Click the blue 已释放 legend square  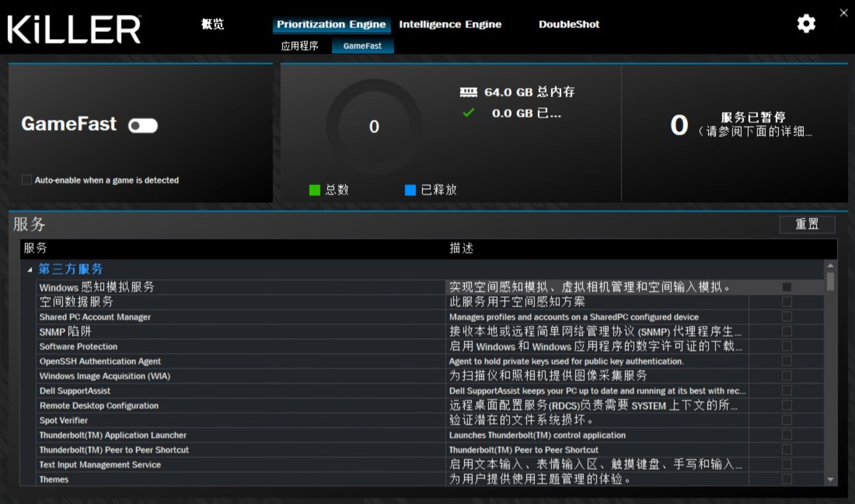click(x=410, y=190)
